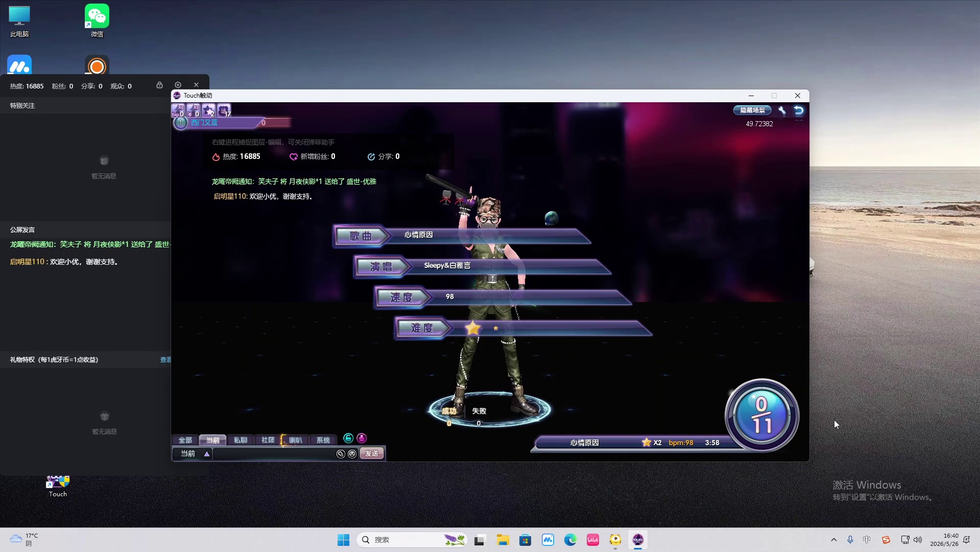
Task: Open 微信 WeChat desktop icon
Action: [97, 21]
